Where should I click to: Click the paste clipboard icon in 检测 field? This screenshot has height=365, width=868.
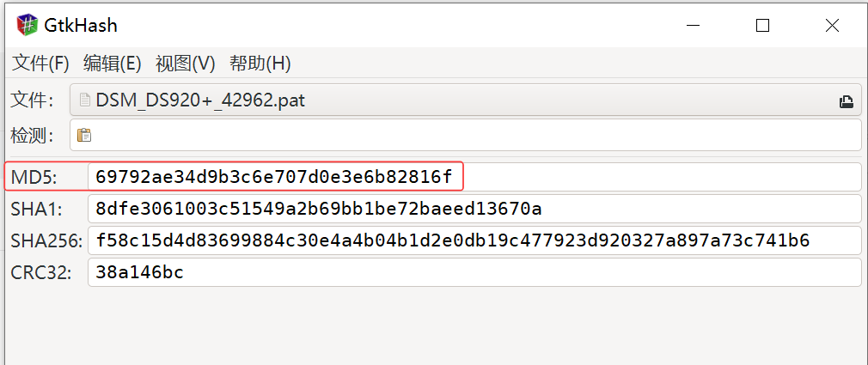pos(83,135)
